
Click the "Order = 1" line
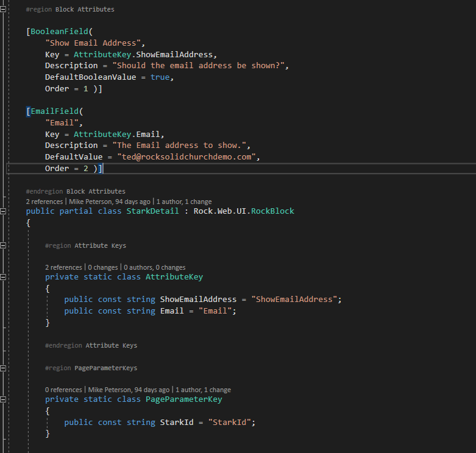click(74, 89)
